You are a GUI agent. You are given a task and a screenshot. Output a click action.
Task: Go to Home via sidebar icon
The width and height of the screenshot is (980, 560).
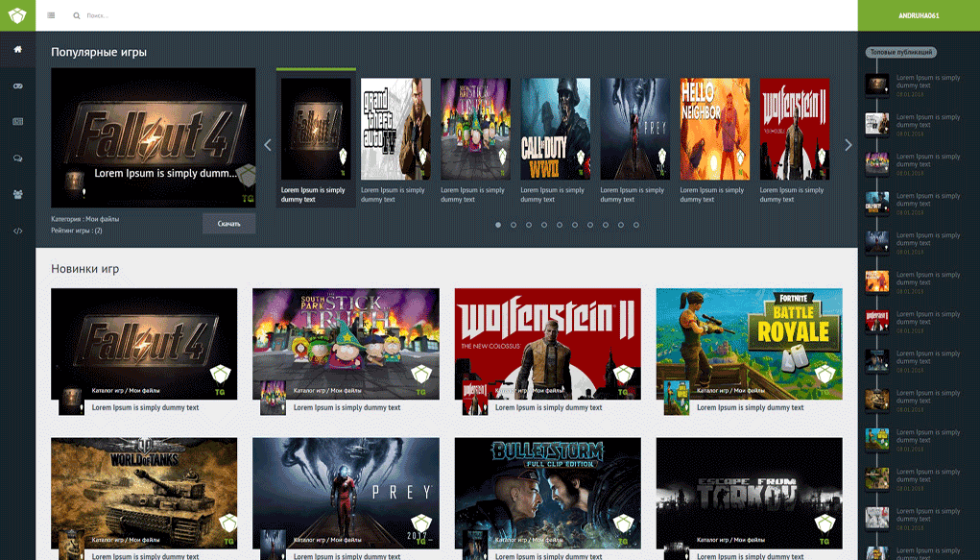coord(17,49)
